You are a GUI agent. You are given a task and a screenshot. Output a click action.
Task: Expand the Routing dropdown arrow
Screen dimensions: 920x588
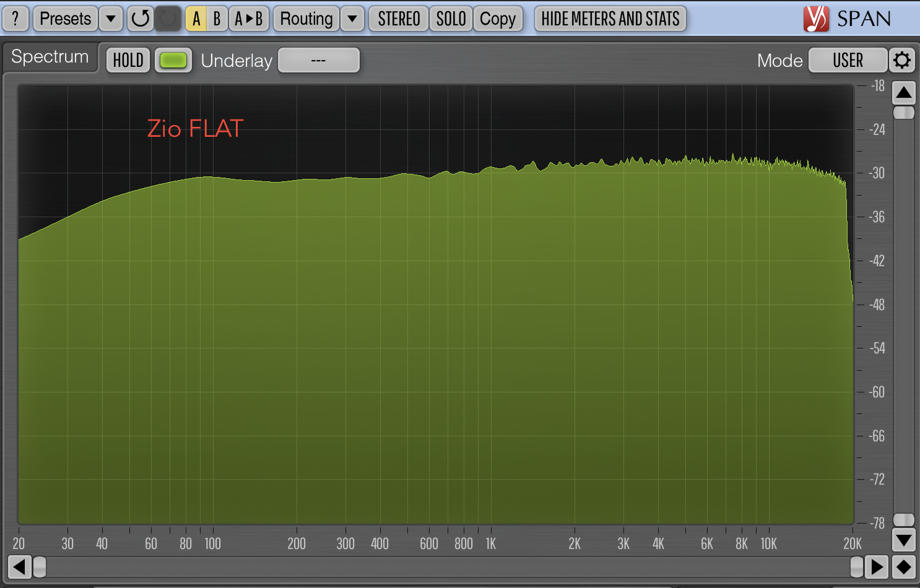[x=352, y=19]
